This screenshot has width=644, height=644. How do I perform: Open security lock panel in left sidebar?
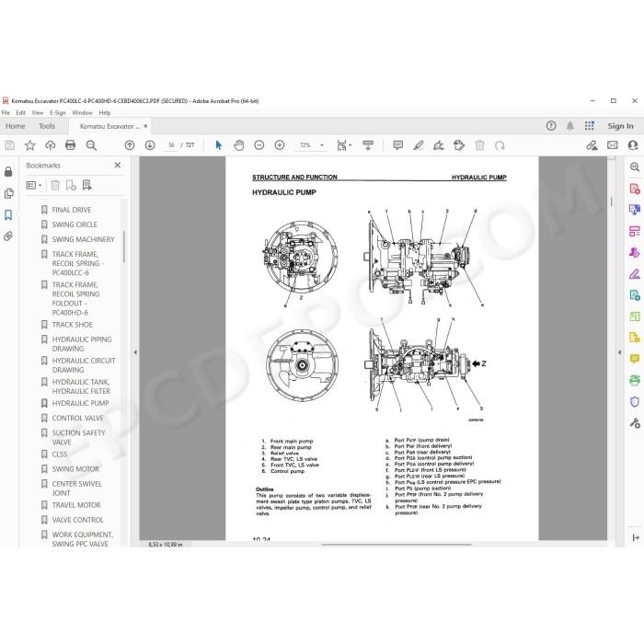8,172
